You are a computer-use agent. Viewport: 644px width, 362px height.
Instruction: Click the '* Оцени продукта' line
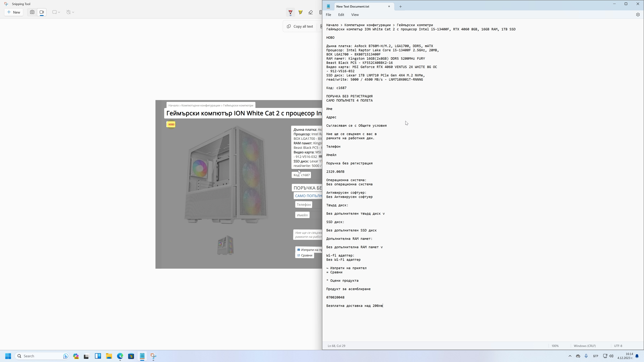pos(342,281)
